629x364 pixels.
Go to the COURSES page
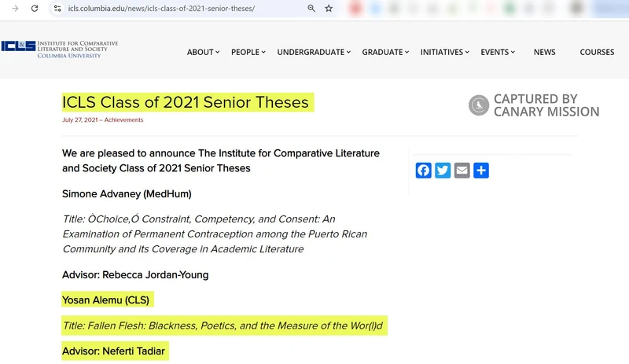pos(597,52)
